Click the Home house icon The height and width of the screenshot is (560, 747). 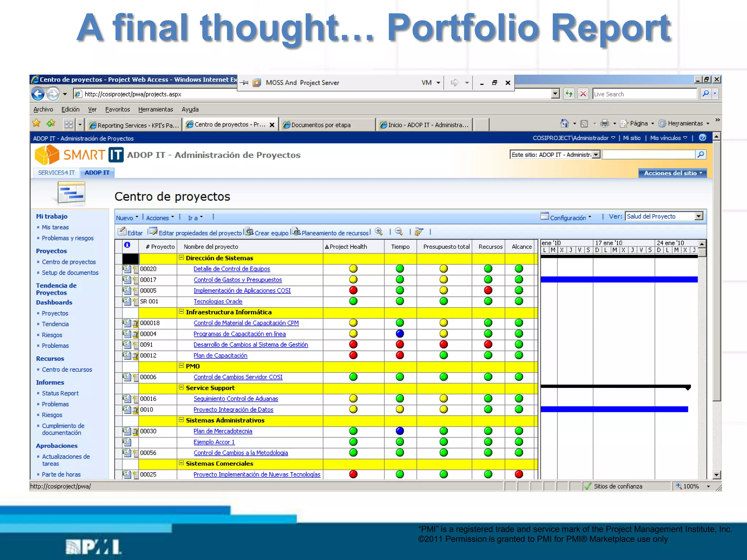[565, 124]
